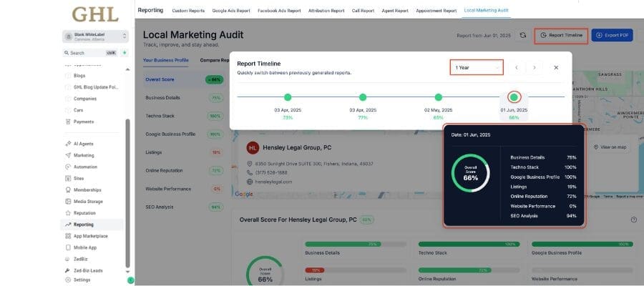Image resolution: width=644 pixels, height=286 pixels.
Task: Click the Export PDF button
Action: (x=613, y=35)
